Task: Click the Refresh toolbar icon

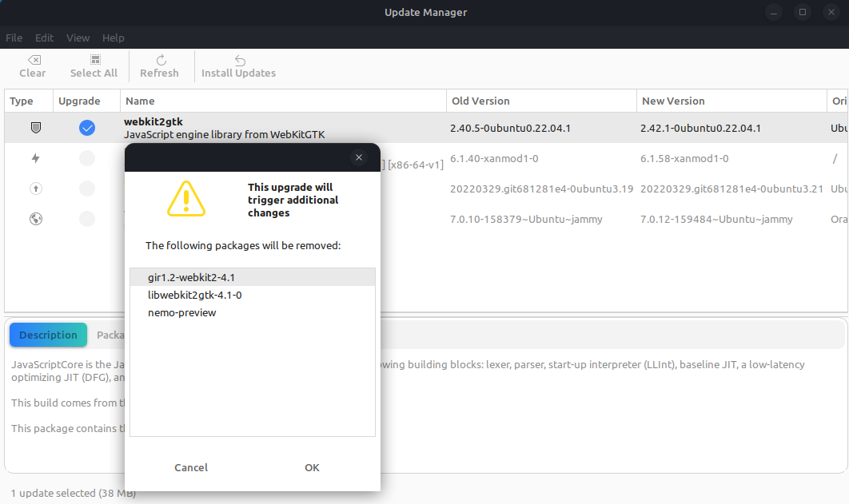Action: click(160, 59)
